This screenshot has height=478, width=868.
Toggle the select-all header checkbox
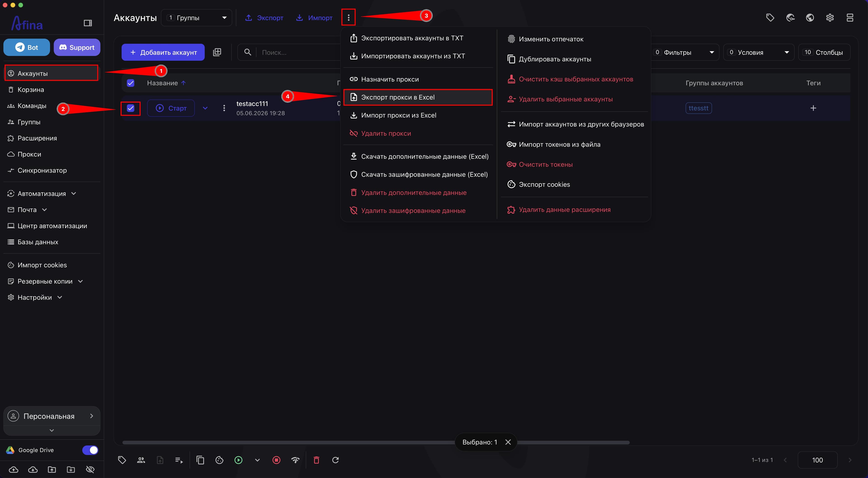pos(130,83)
